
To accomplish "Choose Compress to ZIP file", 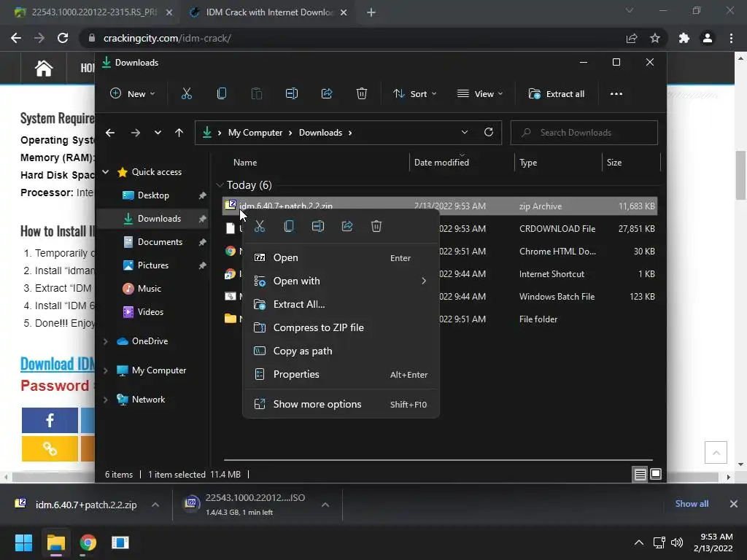I will (341, 327).
